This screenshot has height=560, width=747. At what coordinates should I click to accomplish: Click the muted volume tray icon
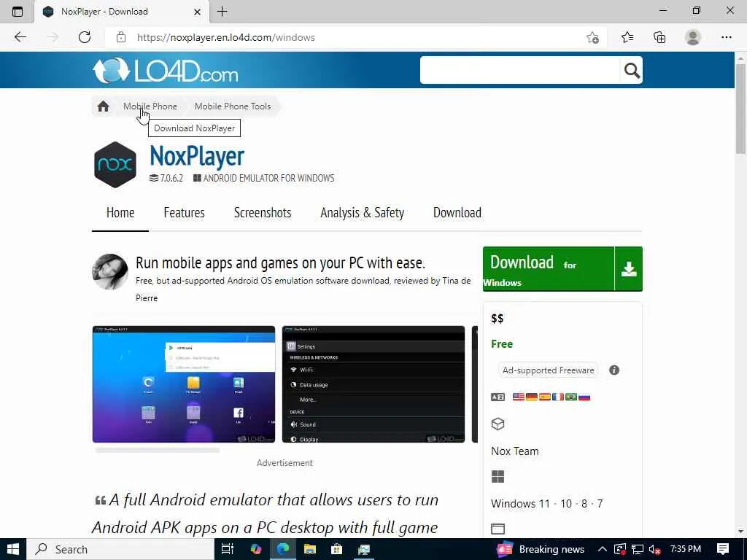pyautogui.click(x=654, y=550)
